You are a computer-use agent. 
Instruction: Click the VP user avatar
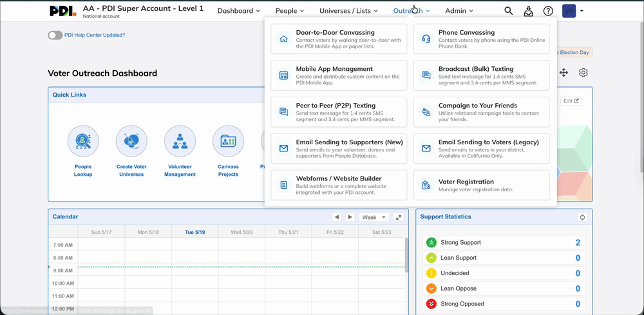tap(569, 11)
